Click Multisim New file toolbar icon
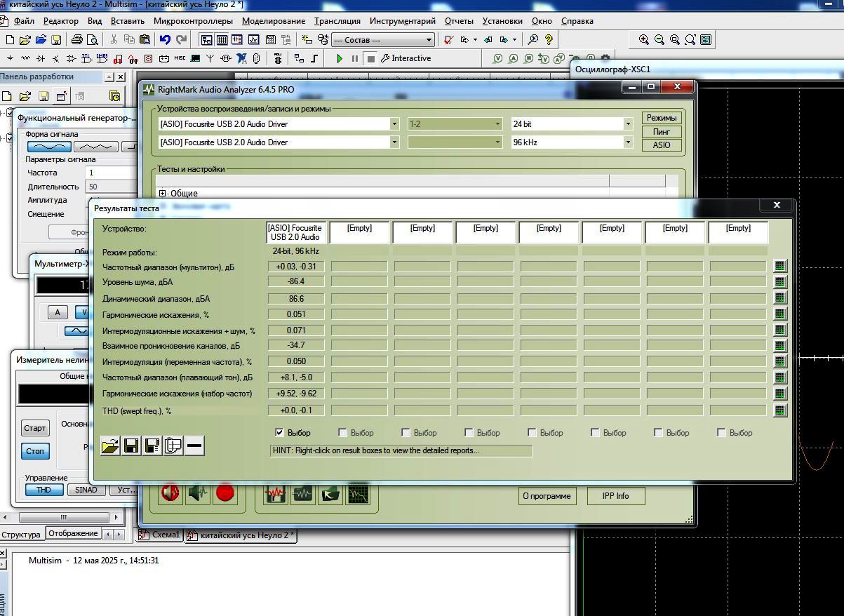The image size is (844, 616). [x=9, y=40]
